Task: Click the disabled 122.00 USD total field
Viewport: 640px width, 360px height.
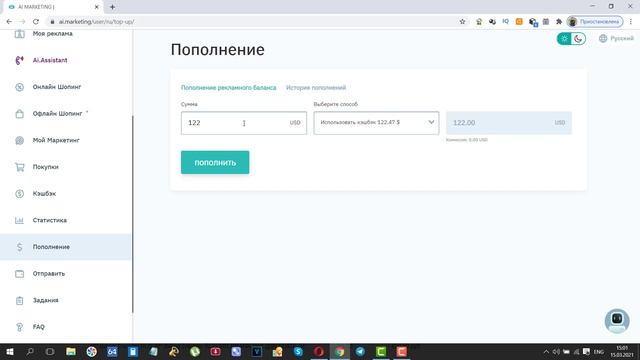Action: point(509,123)
